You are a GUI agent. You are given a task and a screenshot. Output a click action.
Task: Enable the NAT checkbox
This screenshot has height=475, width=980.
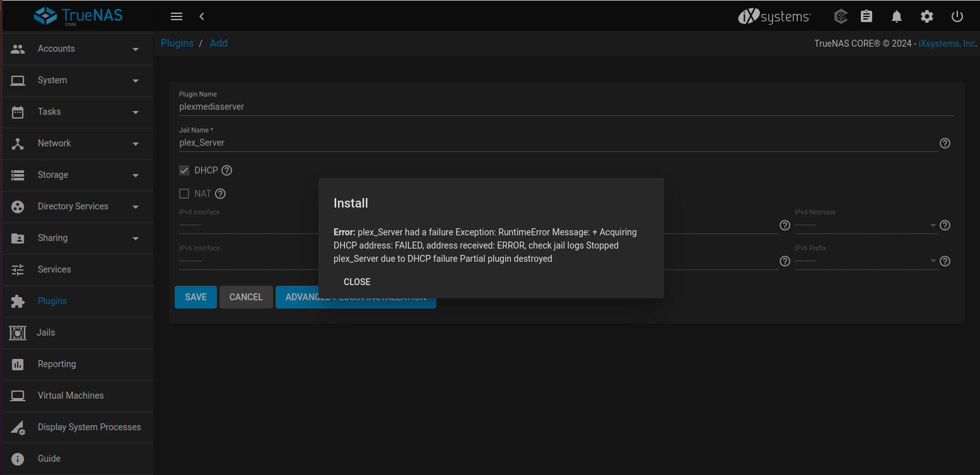[184, 194]
